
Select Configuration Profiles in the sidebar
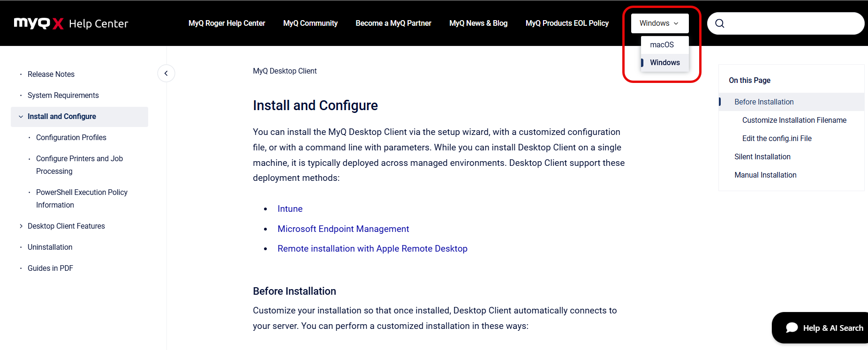[71, 138]
